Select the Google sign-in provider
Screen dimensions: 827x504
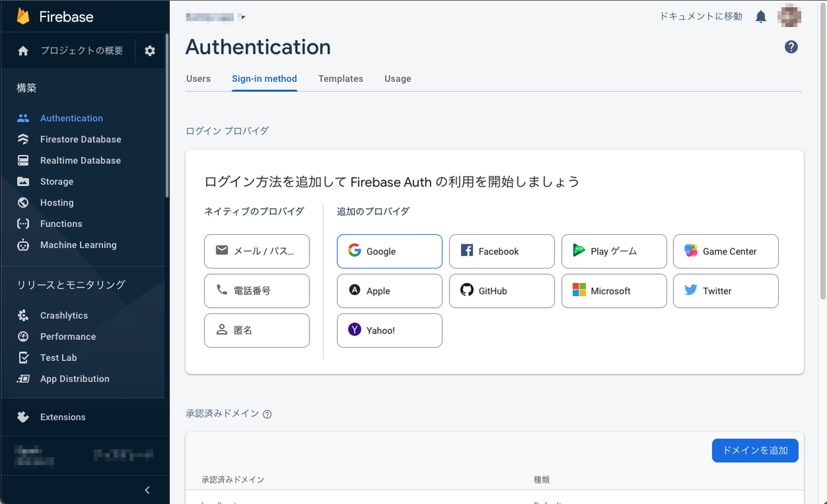pos(389,251)
